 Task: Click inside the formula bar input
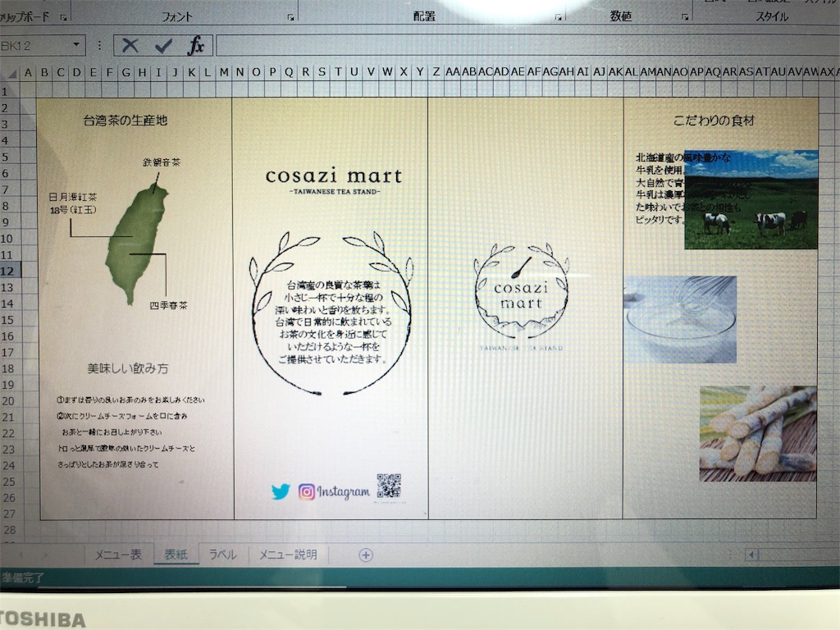527,46
